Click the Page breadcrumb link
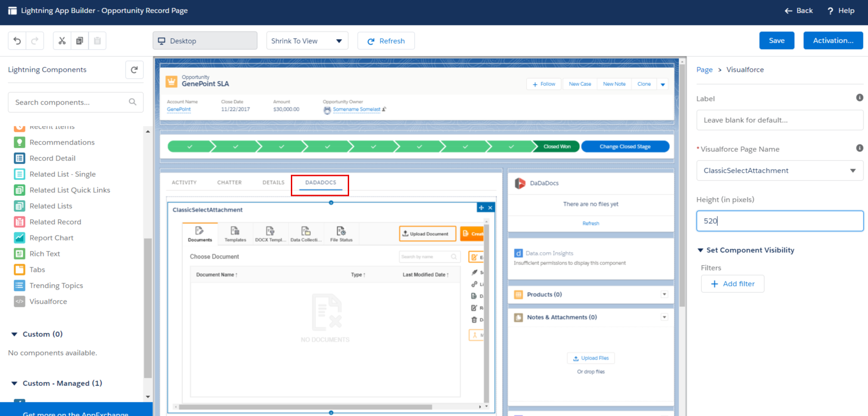 pos(704,70)
